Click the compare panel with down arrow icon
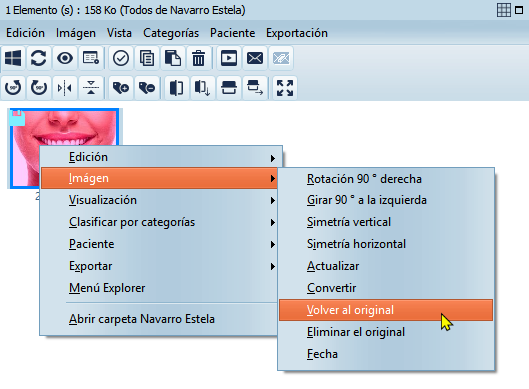The width and height of the screenshot is (529, 389). coord(202,88)
